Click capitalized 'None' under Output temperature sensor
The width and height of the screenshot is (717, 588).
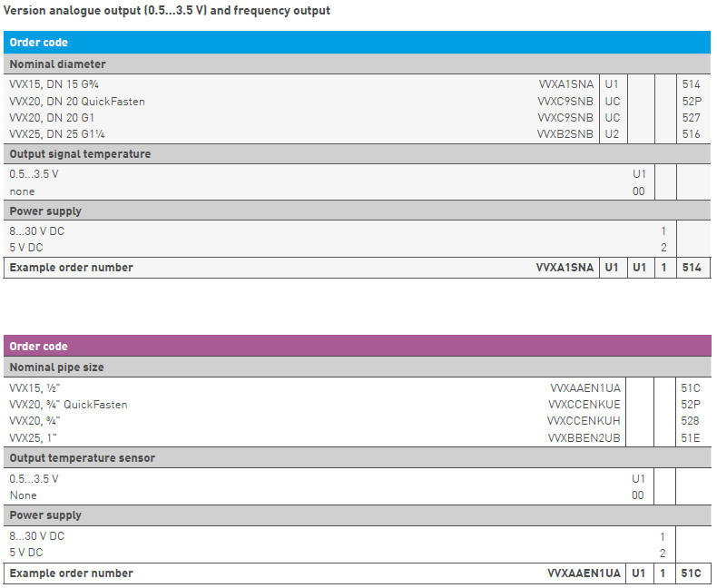point(24,495)
